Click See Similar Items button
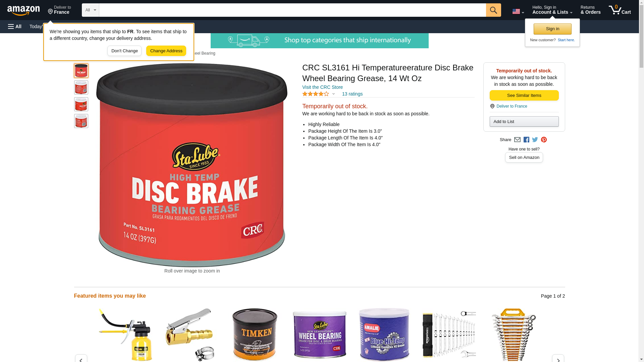This screenshot has width=644, height=362. (x=524, y=96)
